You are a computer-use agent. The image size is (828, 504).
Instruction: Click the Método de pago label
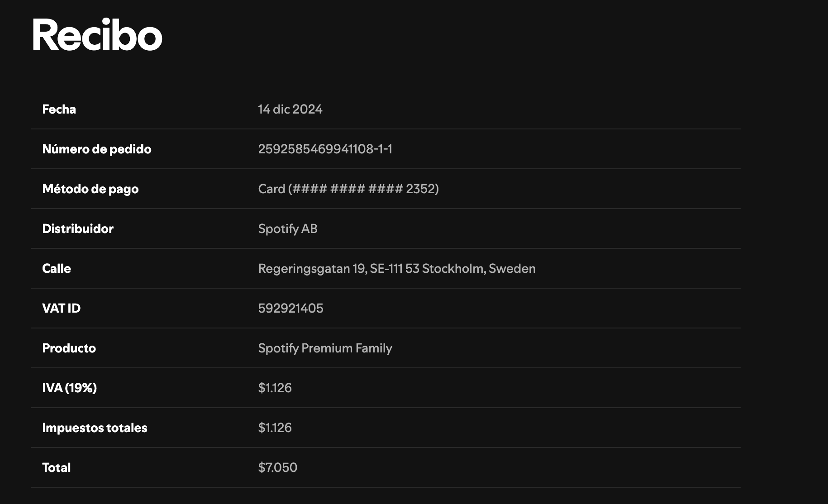point(90,189)
